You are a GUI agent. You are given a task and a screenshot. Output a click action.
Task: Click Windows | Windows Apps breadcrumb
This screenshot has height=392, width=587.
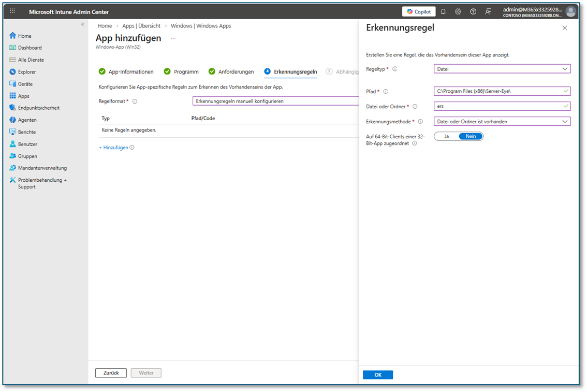click(201, 26)
